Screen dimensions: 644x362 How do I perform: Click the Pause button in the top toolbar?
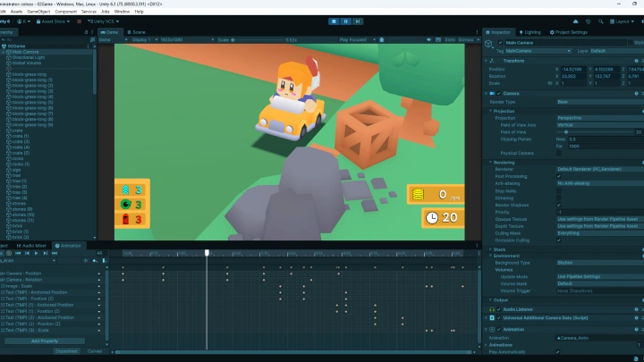tap(346, 21)
